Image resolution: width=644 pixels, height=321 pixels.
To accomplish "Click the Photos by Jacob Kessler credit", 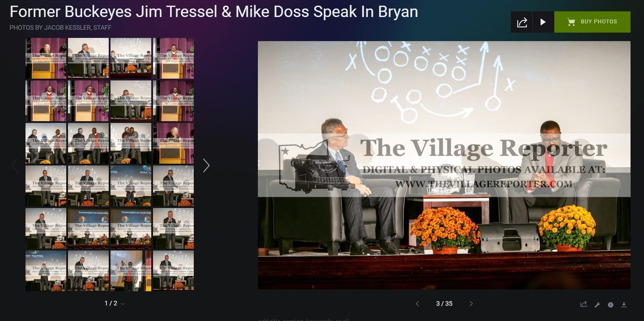I will tap(60, 27).
